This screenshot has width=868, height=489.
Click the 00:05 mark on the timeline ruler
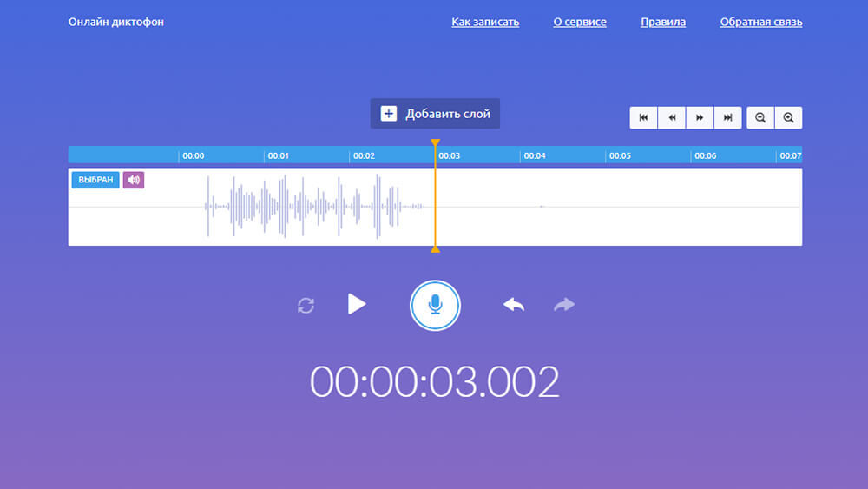pos(619,156)
